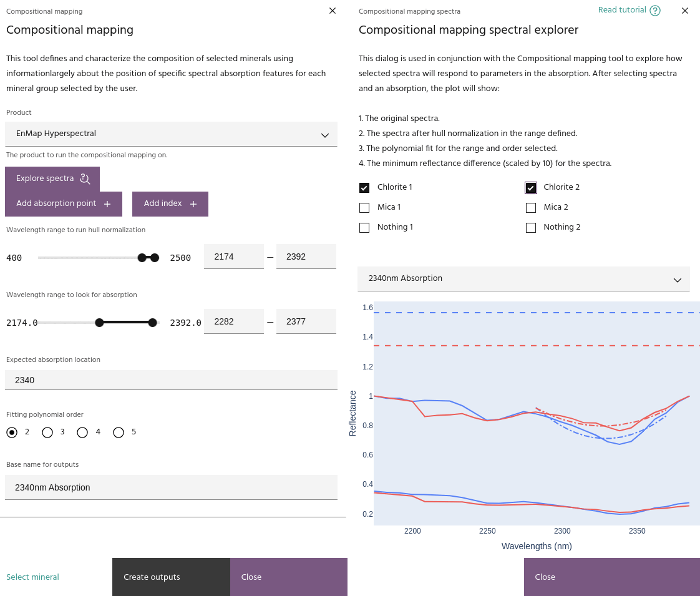Click the Create outputs button

coord(171,577)
